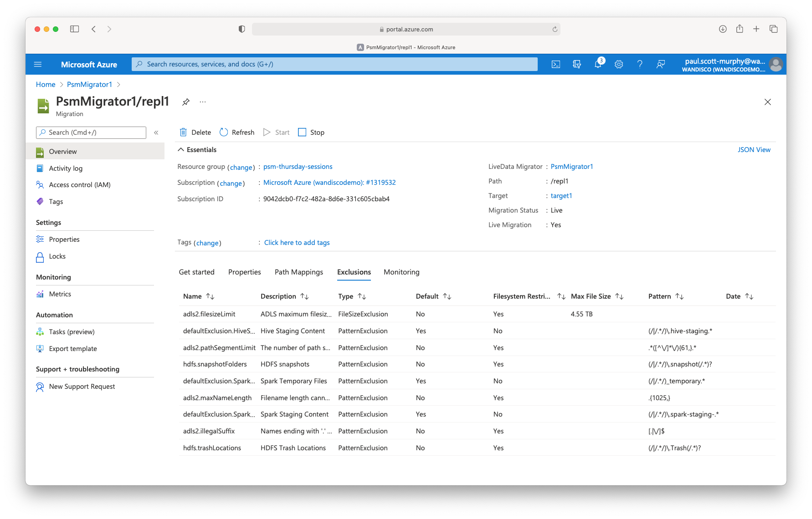The width and height of the screenshot is (812, 519).
Task: Open JSON View link
Action: (x=754, y=150)
